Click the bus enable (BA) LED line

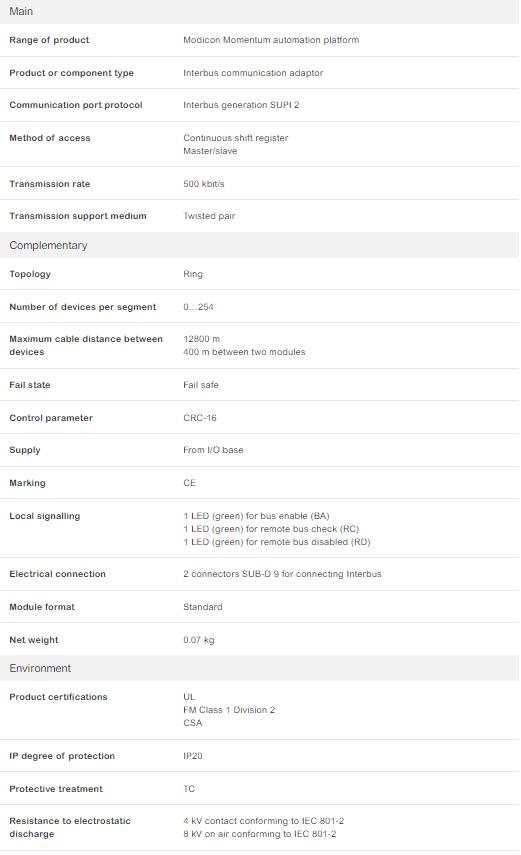256,516
